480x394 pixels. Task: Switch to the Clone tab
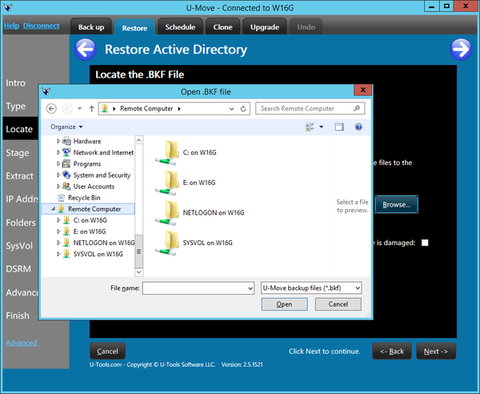(x=223, y=27)
